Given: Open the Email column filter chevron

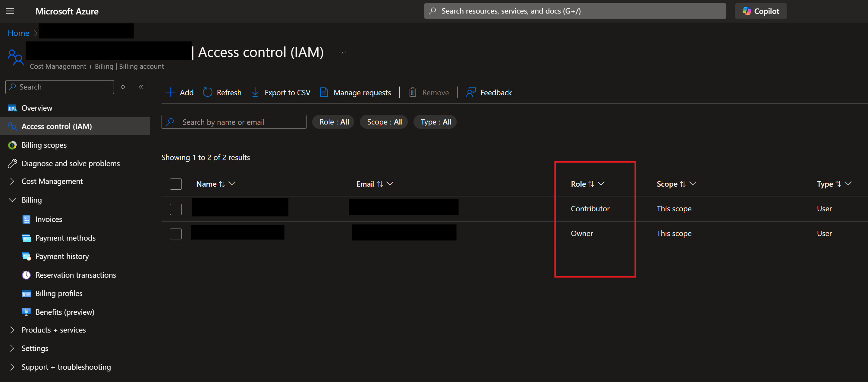Looking at the screenshot, I should point(390,184).
